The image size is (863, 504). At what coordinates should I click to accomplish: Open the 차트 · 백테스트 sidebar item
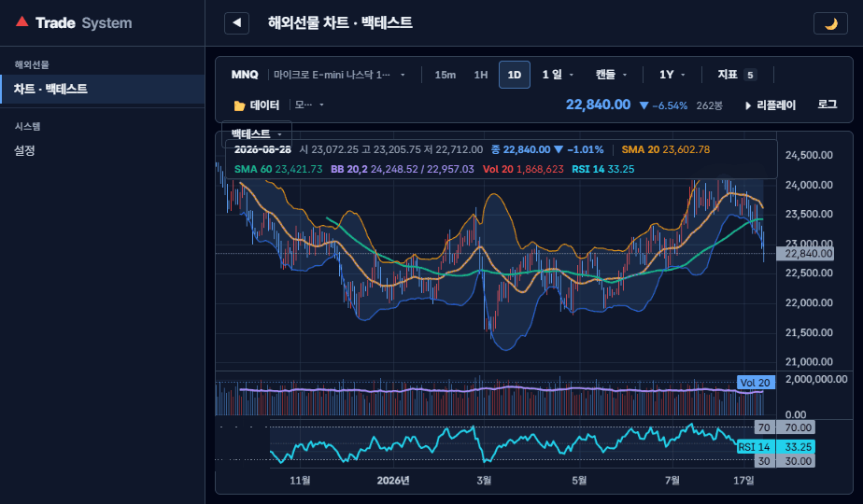click(103, 89)
